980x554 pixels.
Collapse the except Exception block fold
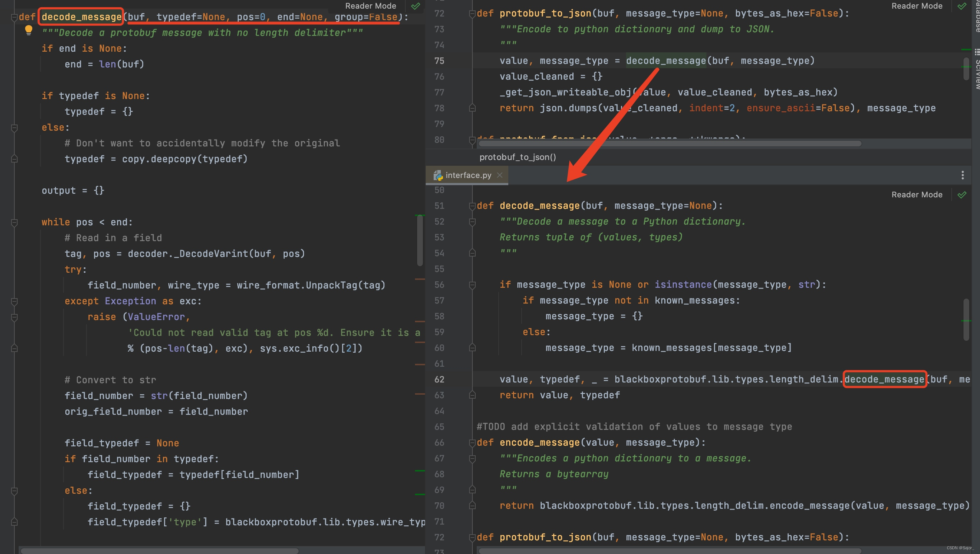click(x=14, y=301)
